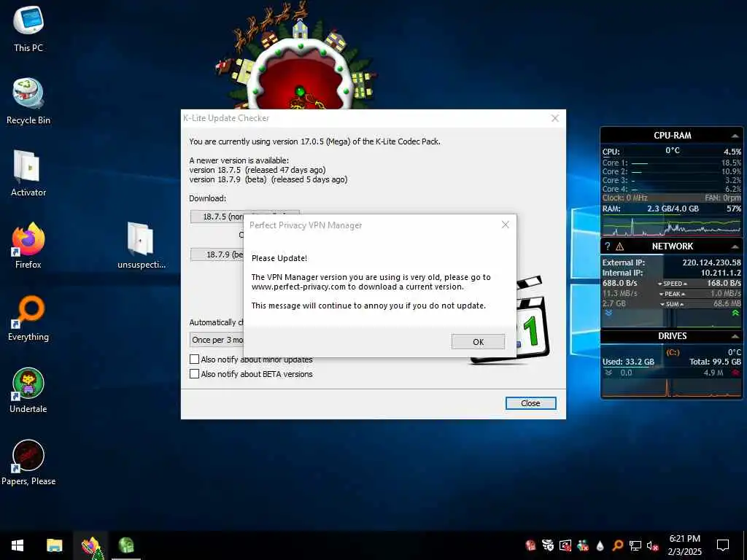Click the warning triangle in NETWORK gadget
The image size is (747, 560).
click(x=620, y=246)
